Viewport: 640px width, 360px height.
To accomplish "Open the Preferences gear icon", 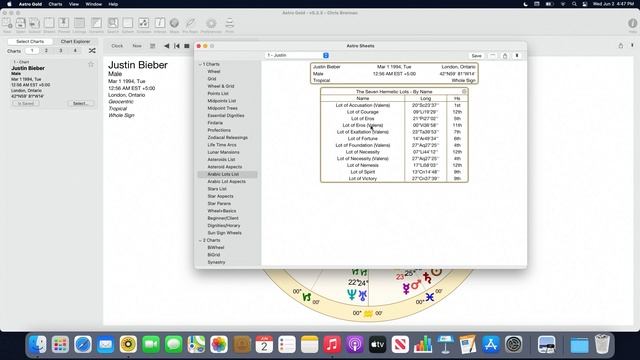I will (211, 24).
